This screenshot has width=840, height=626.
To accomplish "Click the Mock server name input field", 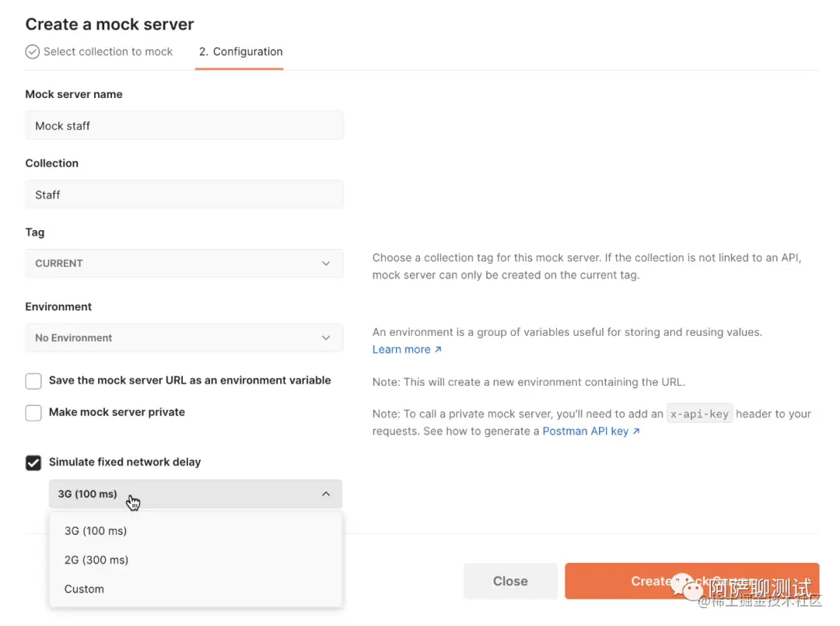I will click(x=184, y=126).
